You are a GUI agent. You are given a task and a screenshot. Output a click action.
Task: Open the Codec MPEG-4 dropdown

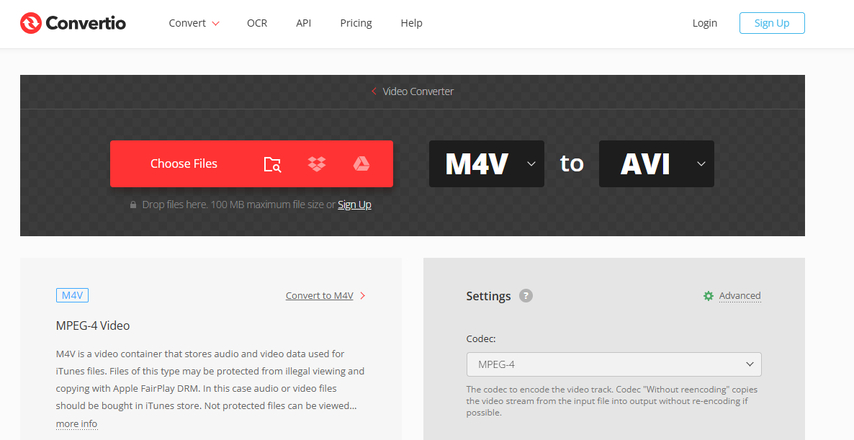pyautogui.click(x=614, y=364)
